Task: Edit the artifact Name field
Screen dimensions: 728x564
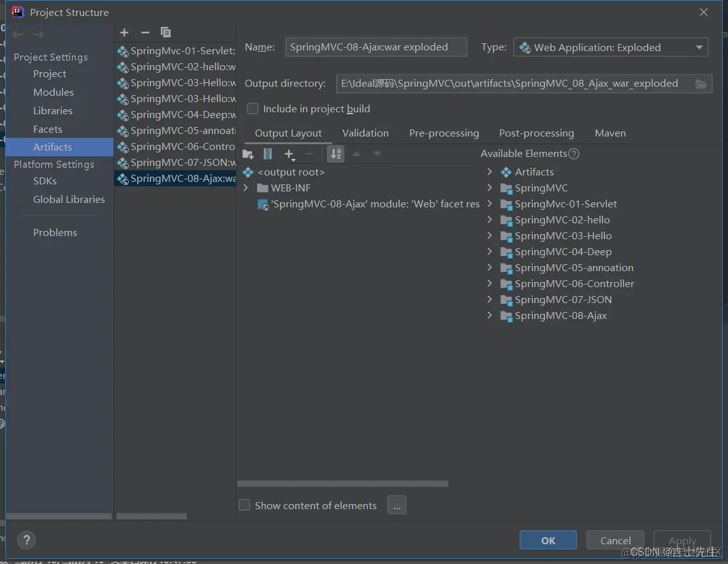Action: (376, 47)
